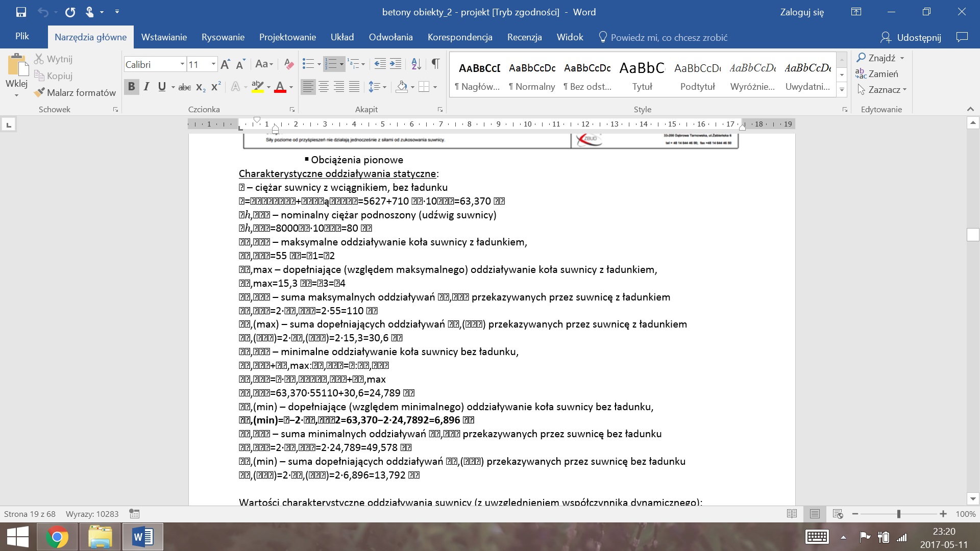Viewport: 980px width, 551px height.
Task: Show paragraph marks with pilcrow icon
Action: point(435,64)
